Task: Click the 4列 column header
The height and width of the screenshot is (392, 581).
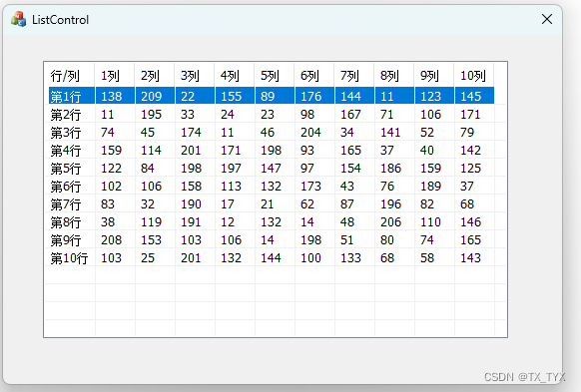Action: [x=235, y=76]
